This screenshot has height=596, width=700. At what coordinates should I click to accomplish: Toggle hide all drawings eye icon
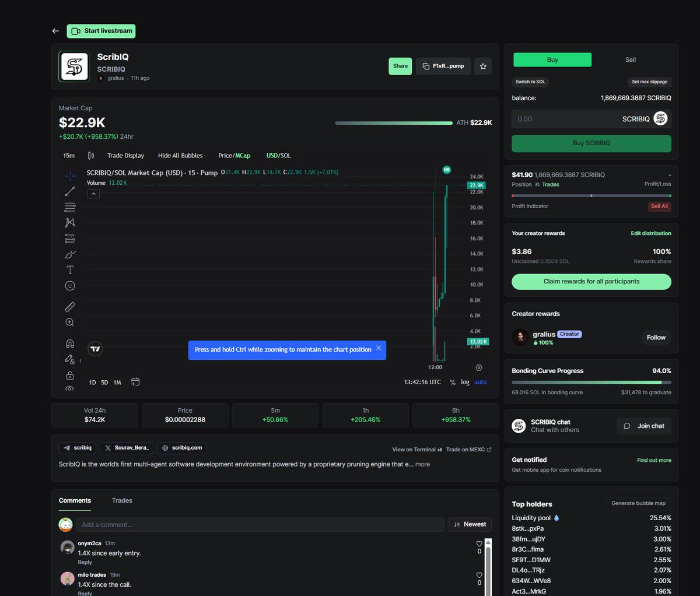point(70,388)
